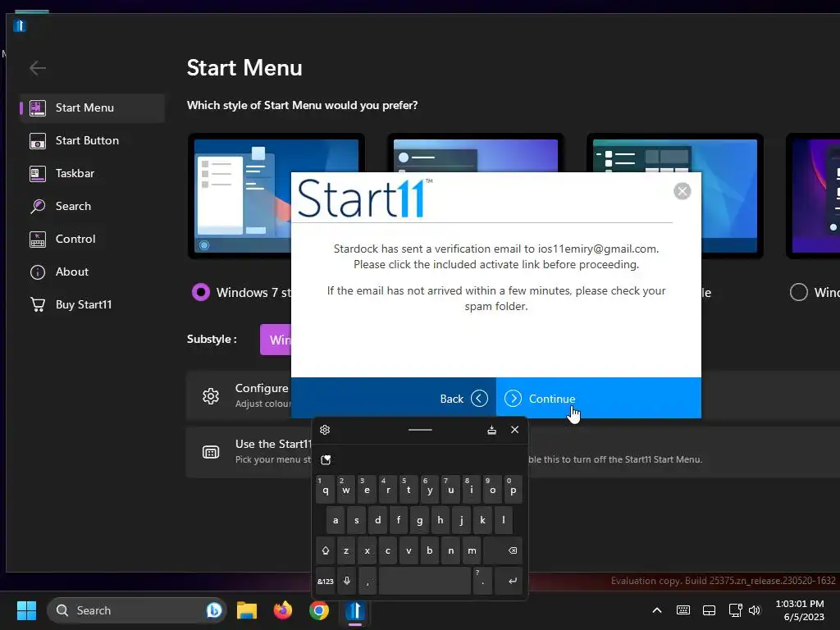Open network status tray icon

tap(735, 610)
